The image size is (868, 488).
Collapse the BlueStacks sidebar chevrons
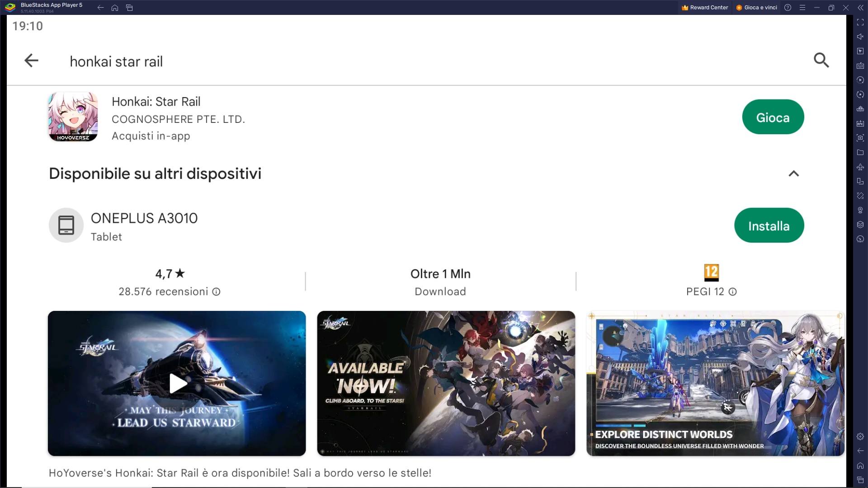click(860, 7)
